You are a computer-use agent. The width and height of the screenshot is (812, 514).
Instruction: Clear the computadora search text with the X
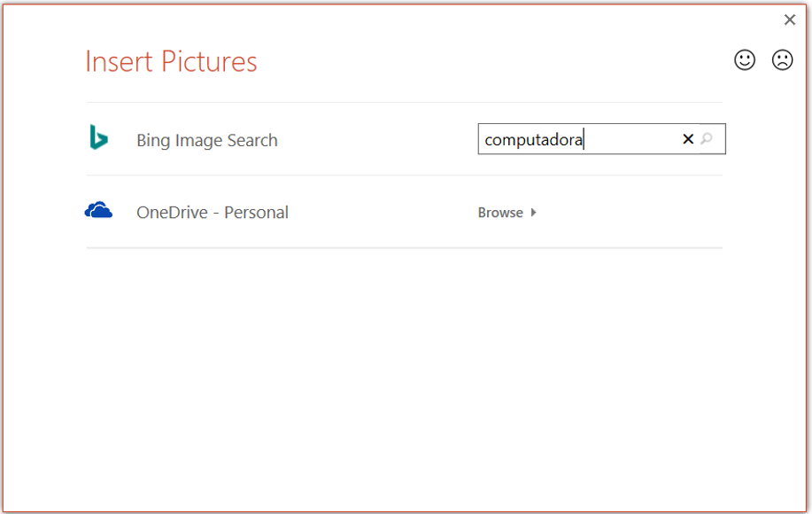[x=688, y=139]
